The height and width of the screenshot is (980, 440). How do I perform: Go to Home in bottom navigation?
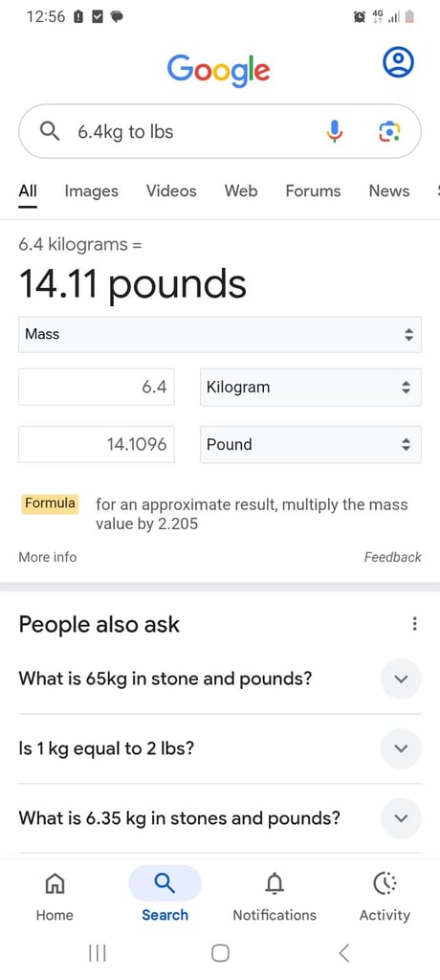[x=55, y=895]
